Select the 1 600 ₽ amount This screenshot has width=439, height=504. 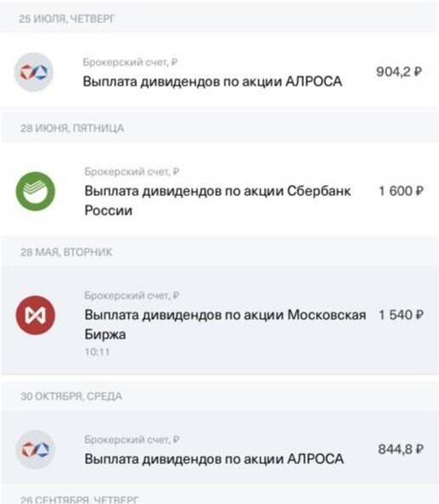click(401, 191)
